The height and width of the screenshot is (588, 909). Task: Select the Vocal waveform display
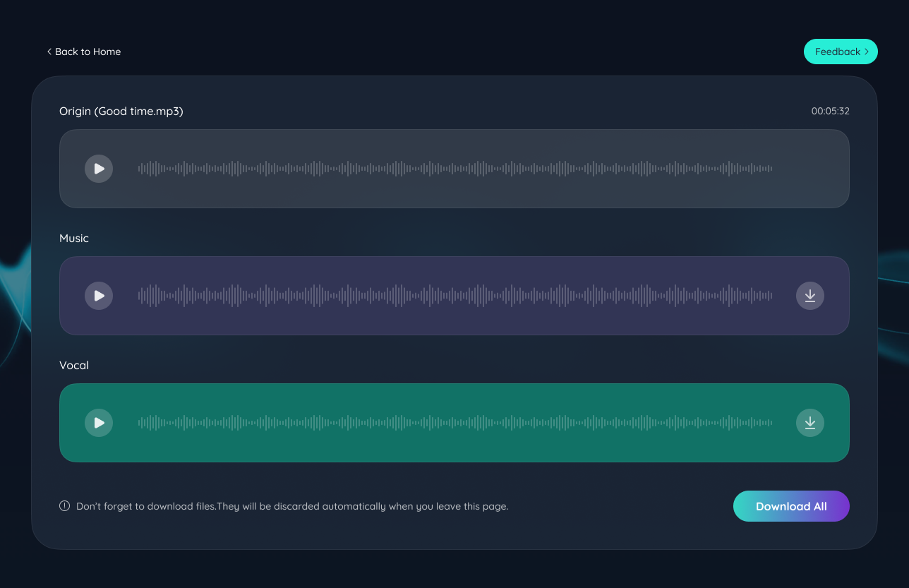[455, 422]
